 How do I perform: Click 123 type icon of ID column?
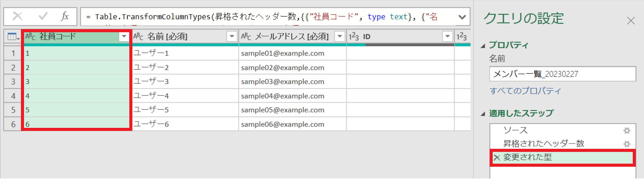click(354, 37)
